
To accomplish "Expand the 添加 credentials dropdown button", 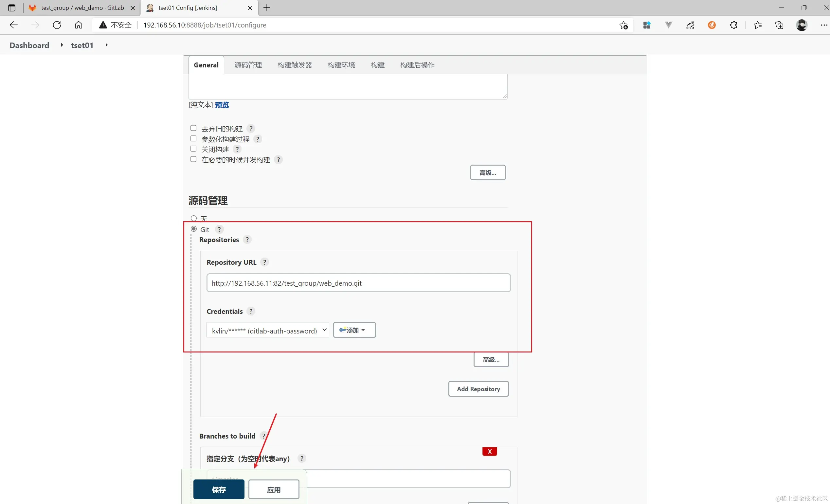I will click(x=354, y=330).
